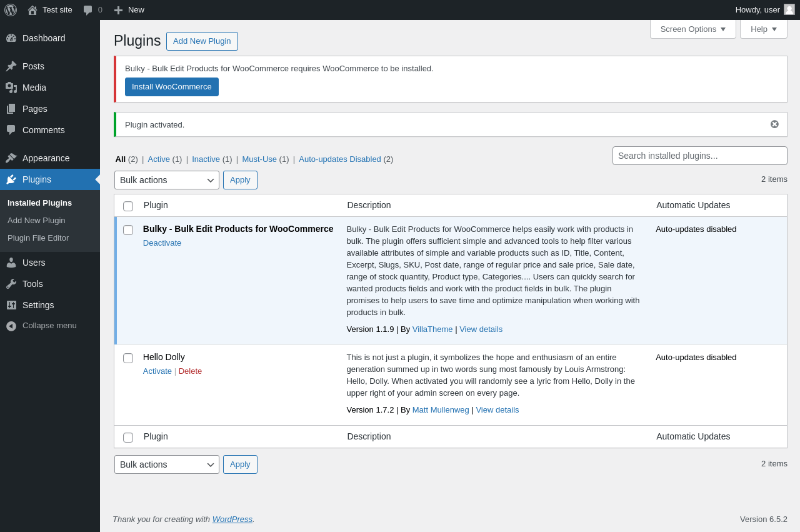Dismiss the Plugin activated notice

click(x=774, y=124)
